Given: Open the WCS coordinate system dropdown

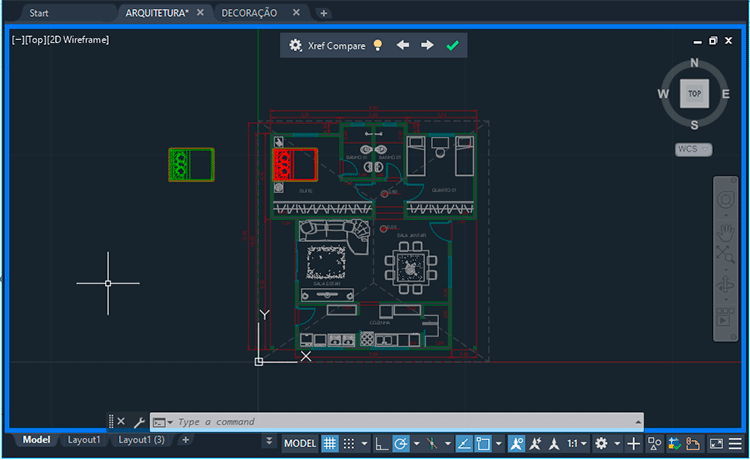Looking at the screenshot, I should coord(694,149).
